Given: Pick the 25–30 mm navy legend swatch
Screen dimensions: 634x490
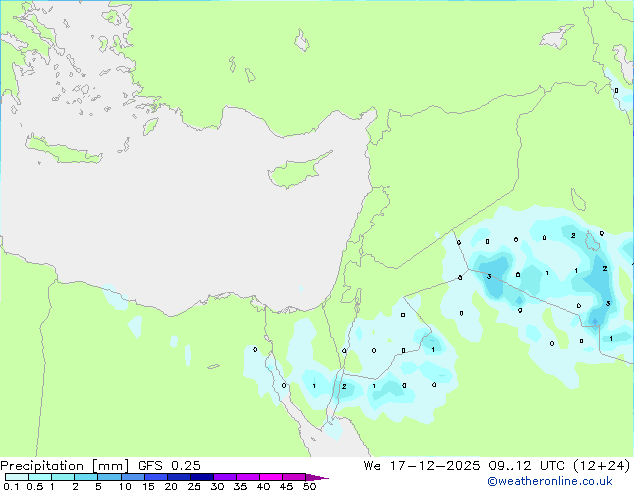Looking at the screenshot, I should point(202,477).
